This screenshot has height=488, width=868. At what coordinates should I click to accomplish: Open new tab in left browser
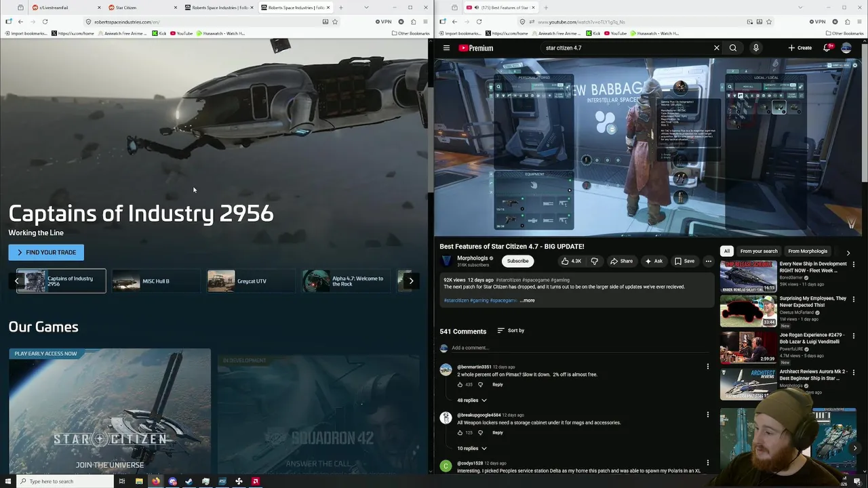(340, 7)
